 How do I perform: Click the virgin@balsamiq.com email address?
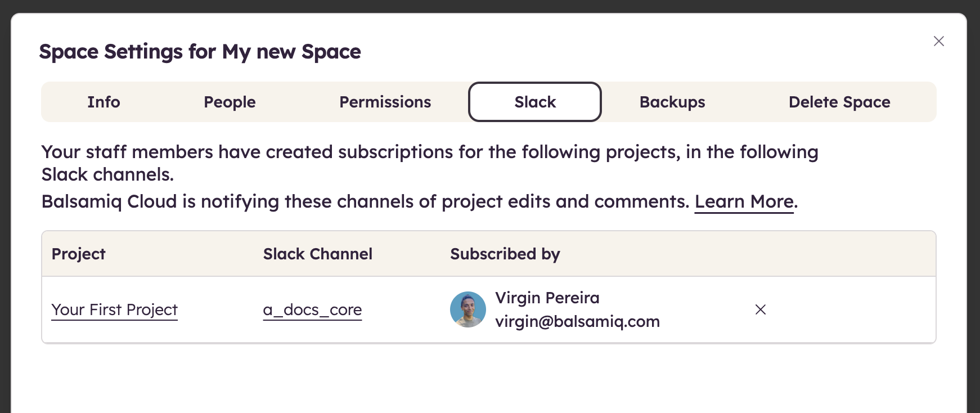coord(577,321)
